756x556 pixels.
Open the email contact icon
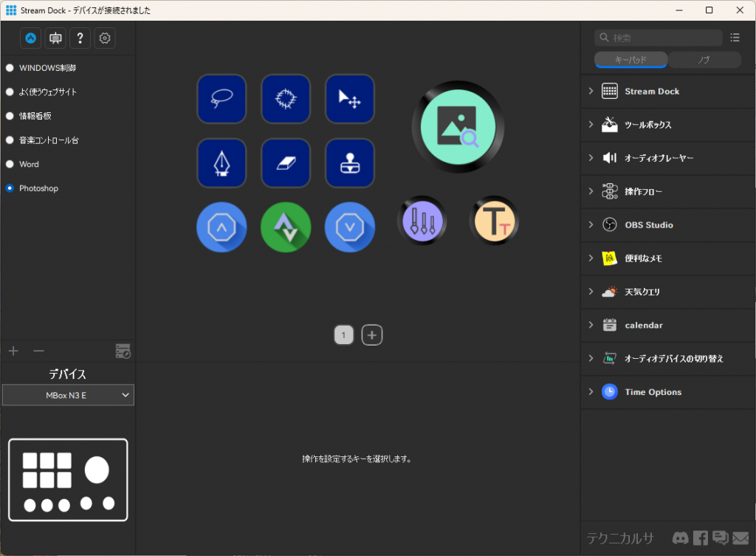[x=740, y=538]
